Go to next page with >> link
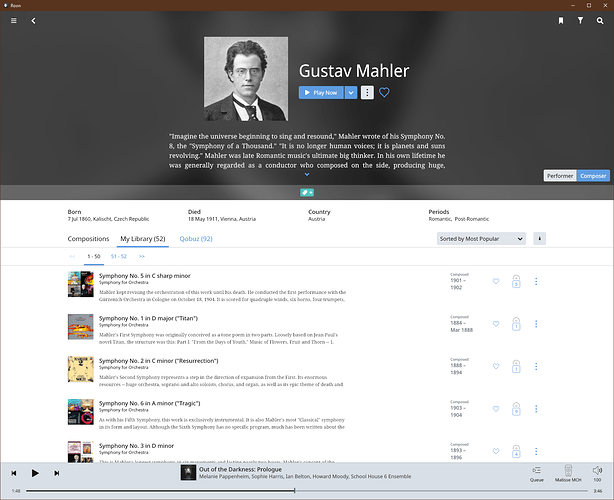 141,256
